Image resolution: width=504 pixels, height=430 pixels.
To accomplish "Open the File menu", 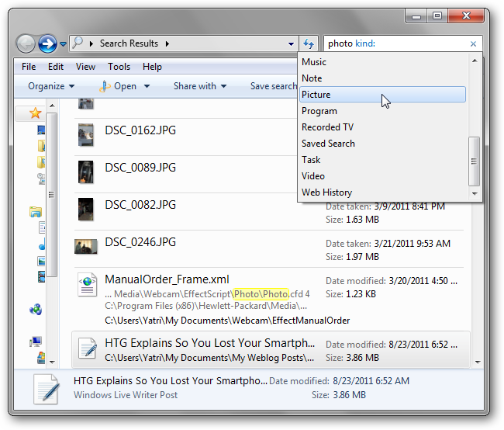I will (x=29, y=67).
